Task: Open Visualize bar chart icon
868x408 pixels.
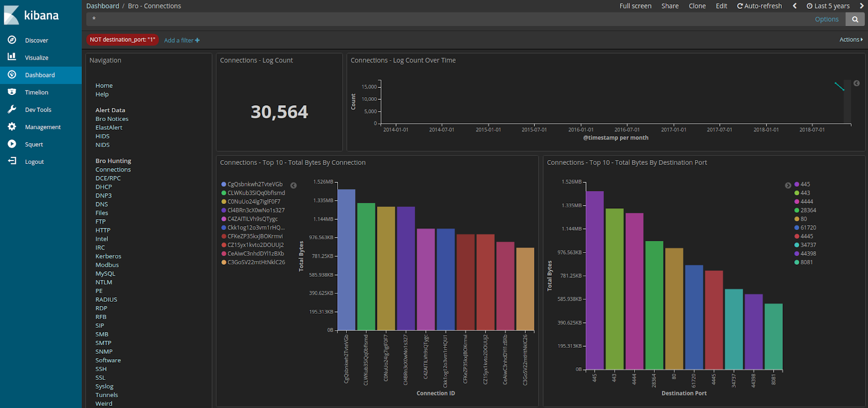Action: pyautogui.click(x=12, y=57)
